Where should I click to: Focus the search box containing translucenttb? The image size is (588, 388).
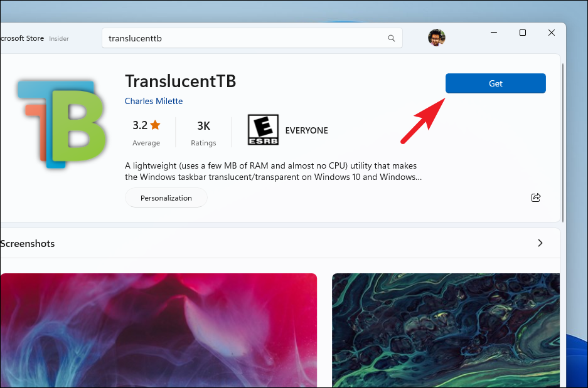[252, 38]
